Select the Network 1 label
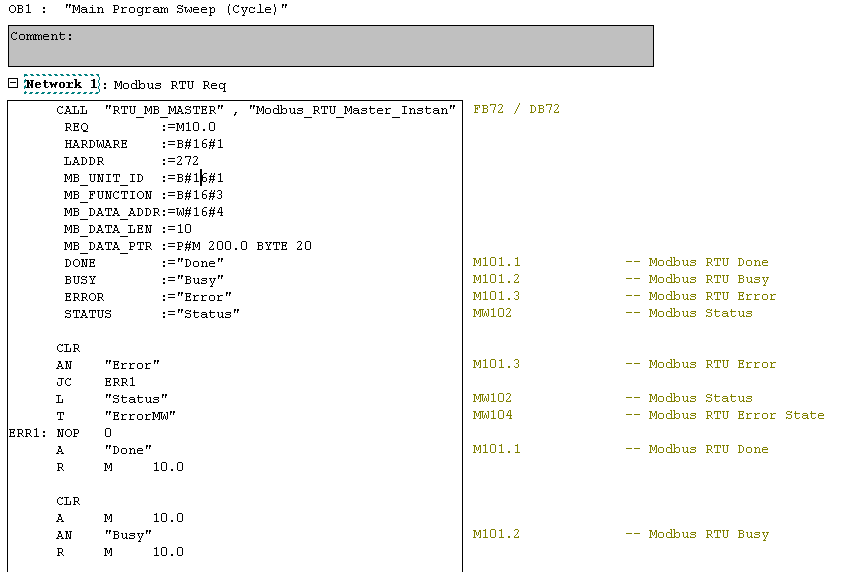The height and width of the screenshot is (572, 848). [61, 85]
